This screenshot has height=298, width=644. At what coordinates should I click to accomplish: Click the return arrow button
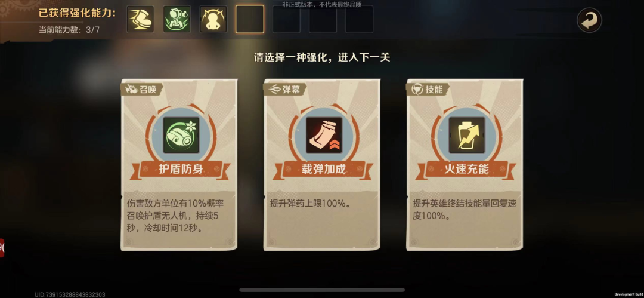589,20
